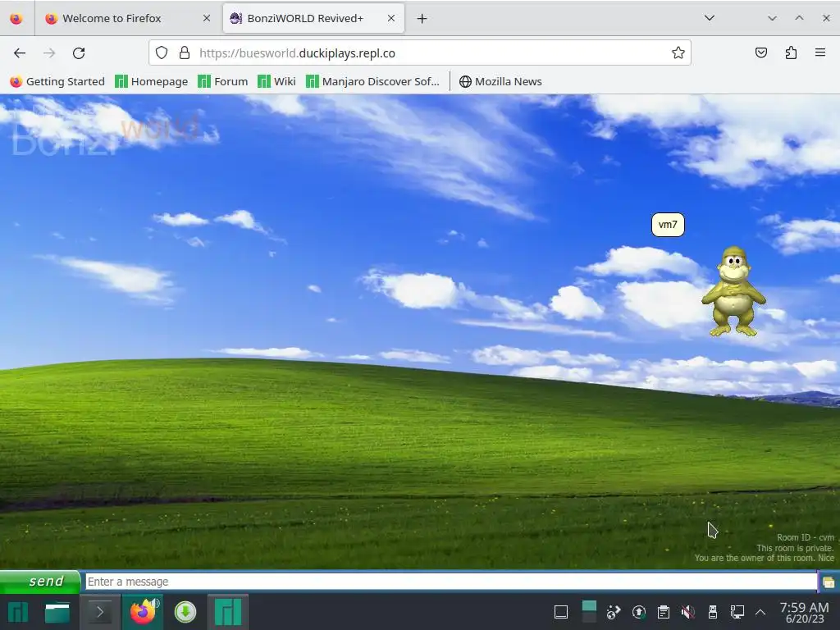840x630 pixels.
Task: Maximize window using title bar up chevron
Action: [x=799, y=18]
